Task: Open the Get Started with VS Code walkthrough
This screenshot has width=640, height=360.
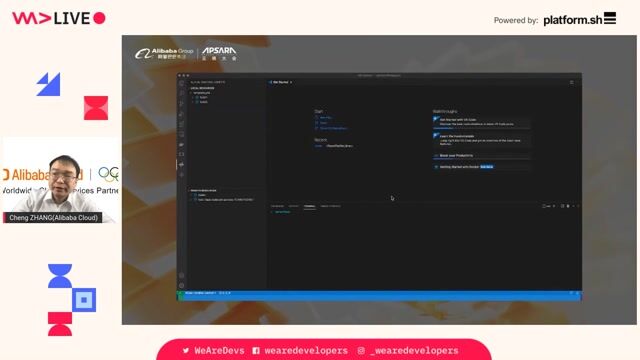Action: pyautogui.click(x=482, y=122)
